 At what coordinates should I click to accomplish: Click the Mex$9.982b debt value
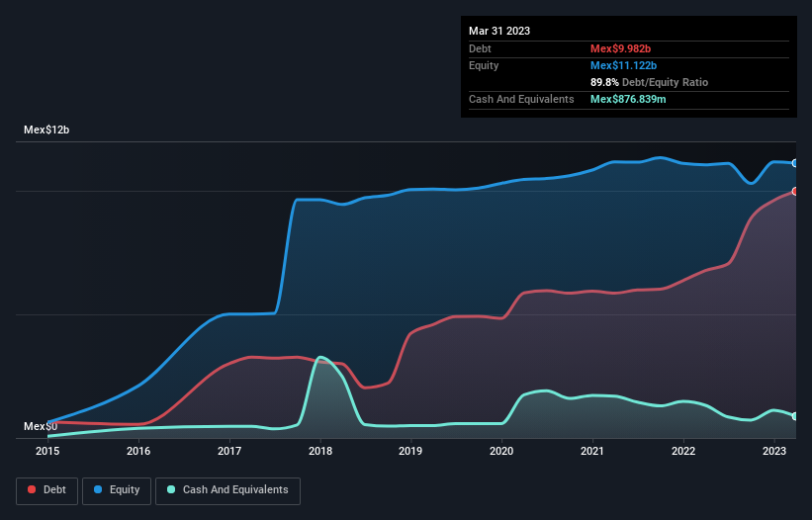click(620, 48)
